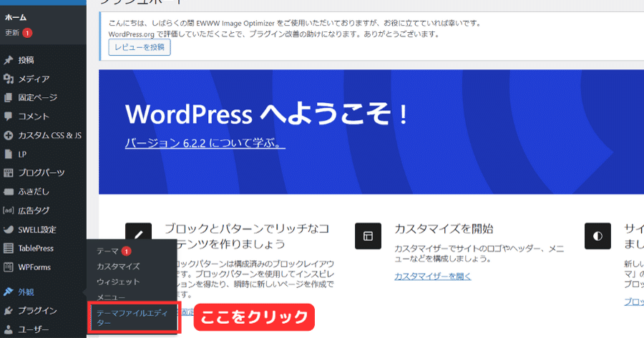Open the 更新 submenu item
This screenshot has width=644, height=338.
coord(12,33)
